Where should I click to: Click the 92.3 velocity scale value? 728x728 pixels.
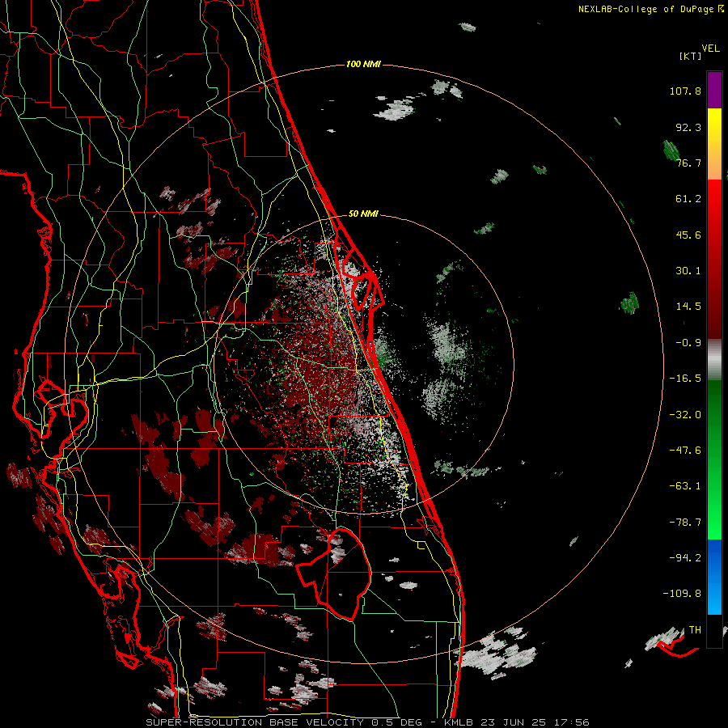point(688,127)
